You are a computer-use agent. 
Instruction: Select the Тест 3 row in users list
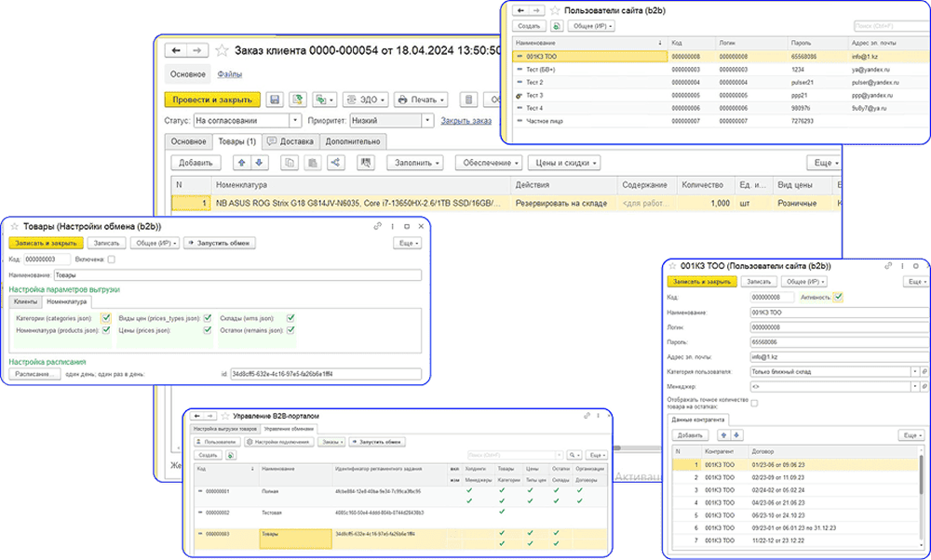pyautogui.click(x=535, y=95)
